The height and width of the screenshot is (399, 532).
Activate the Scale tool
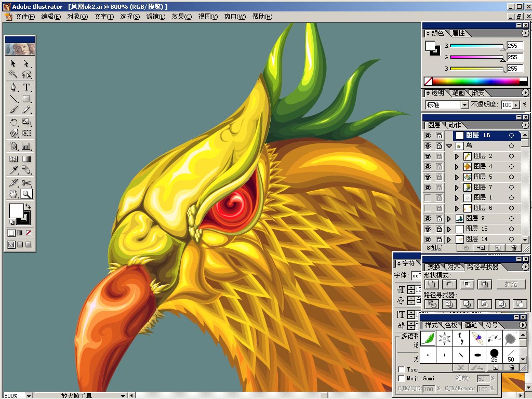[26, 122]
